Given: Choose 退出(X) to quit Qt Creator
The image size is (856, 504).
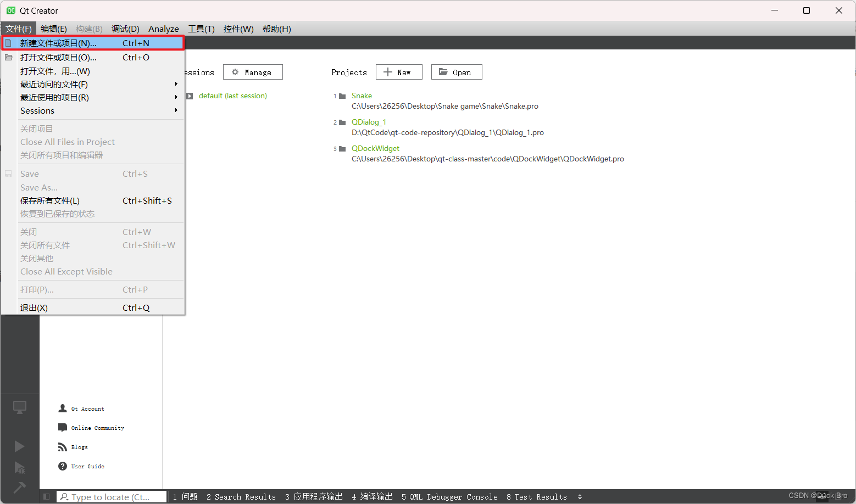Looking at the screenshot, I should (x=93, y=307).
